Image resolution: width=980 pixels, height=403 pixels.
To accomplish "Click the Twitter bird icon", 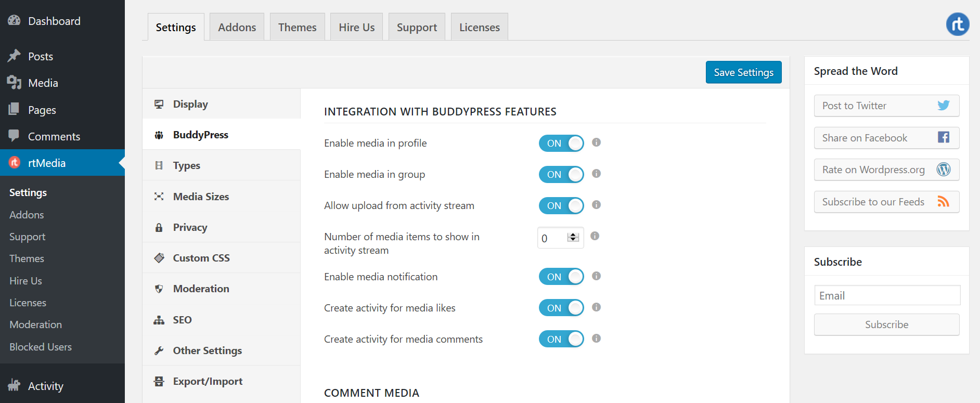I will pos(944,106).
